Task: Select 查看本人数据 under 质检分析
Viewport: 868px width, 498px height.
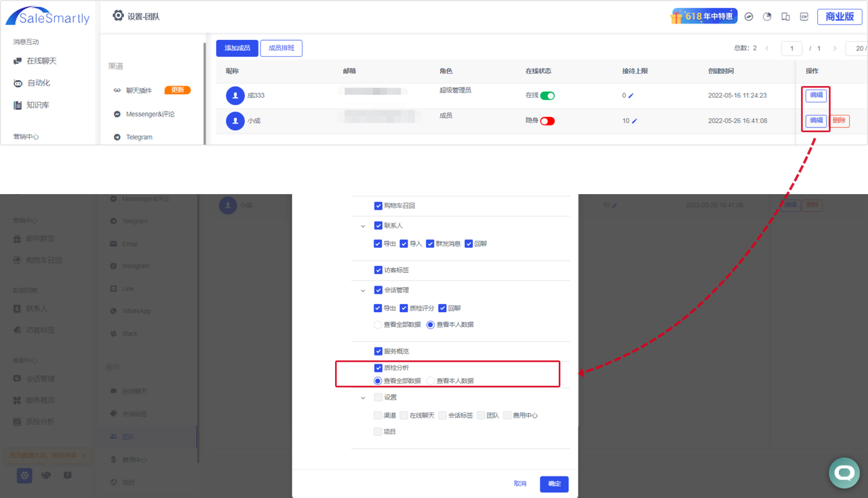Action: pyautogui.click(x=431, y=381)
